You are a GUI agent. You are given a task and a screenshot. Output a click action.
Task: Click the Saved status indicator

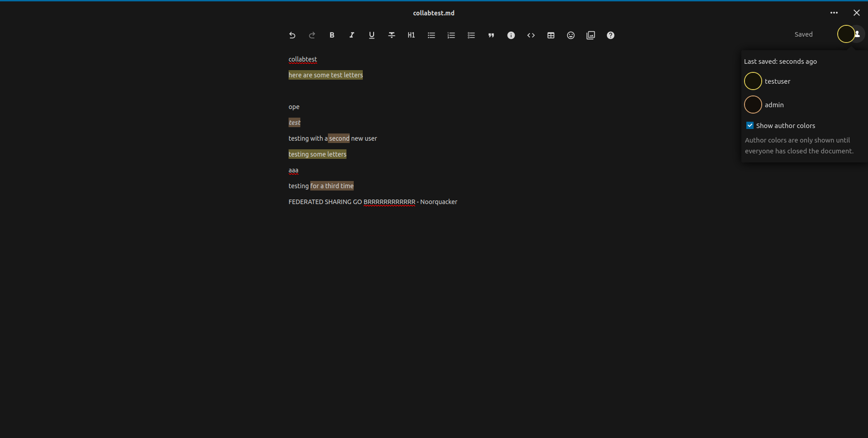click(803, 34)
